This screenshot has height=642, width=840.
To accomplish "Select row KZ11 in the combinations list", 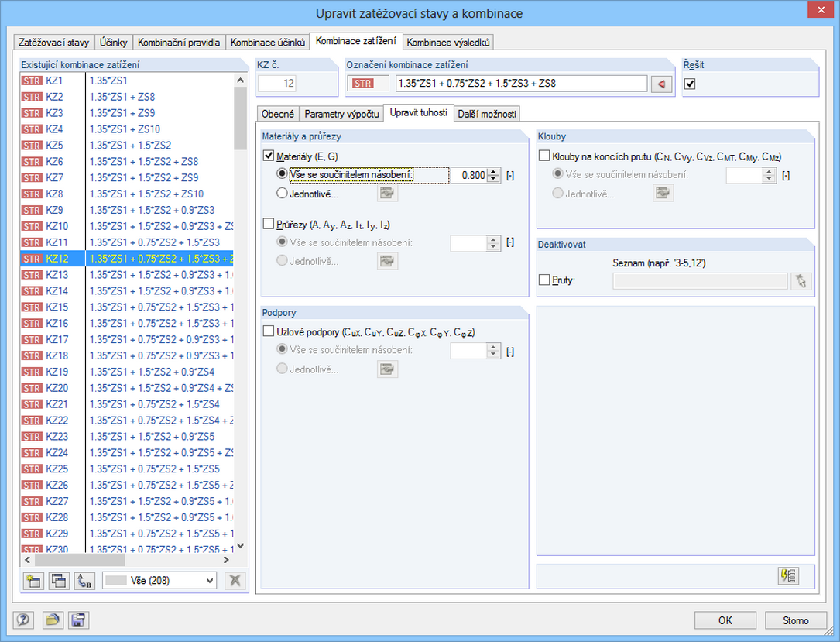I will pyautogui.click(x=127, y=242).
